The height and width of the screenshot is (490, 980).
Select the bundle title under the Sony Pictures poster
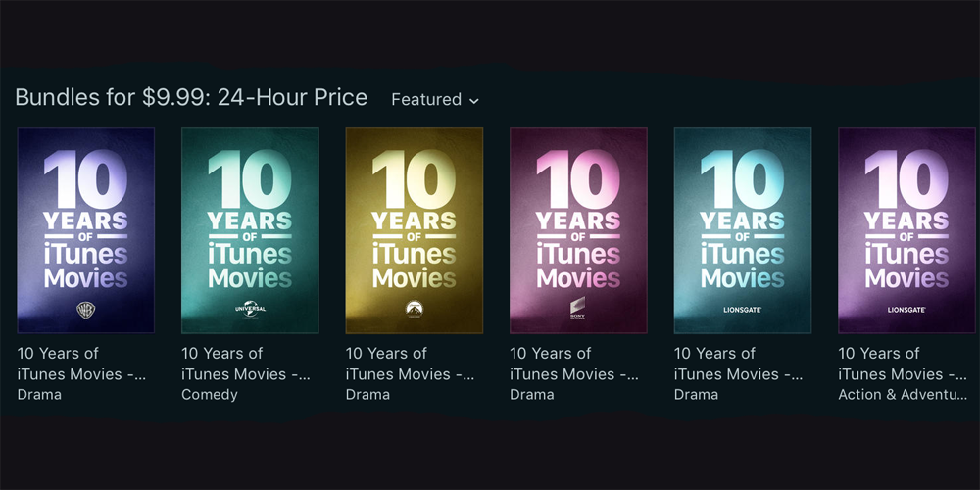pyautogui.click(x=575, y=364)
